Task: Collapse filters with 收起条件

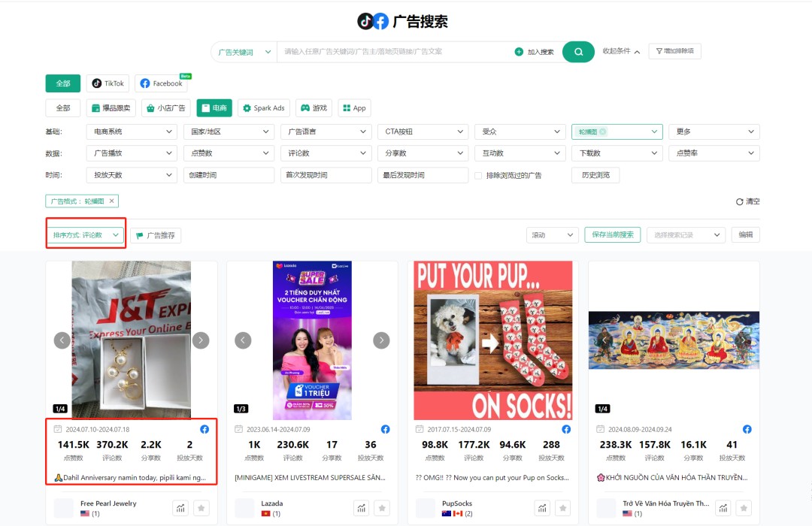Action: (x=621, y=51)
